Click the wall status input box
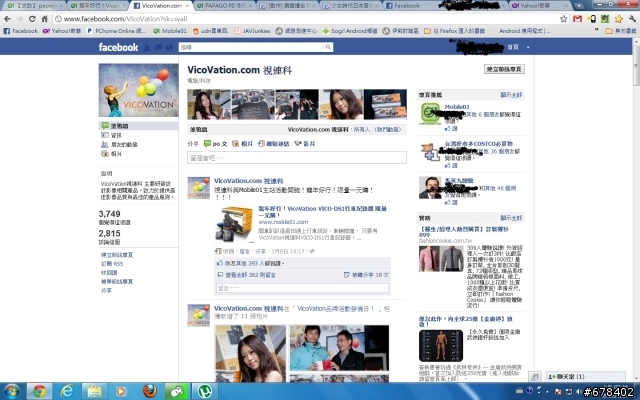The height and width of the screenshot is (400, 640). click(297, 158)
